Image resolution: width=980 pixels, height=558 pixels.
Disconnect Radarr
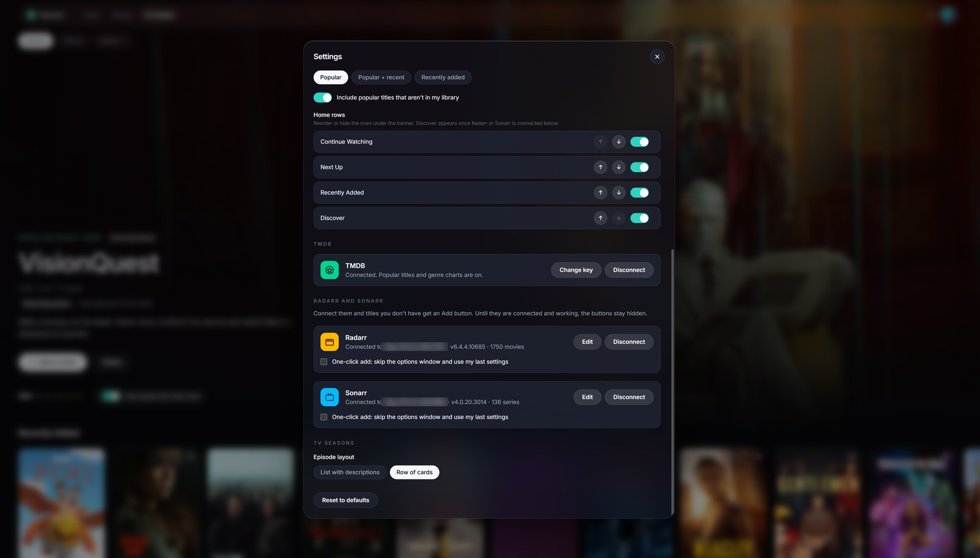629,342
